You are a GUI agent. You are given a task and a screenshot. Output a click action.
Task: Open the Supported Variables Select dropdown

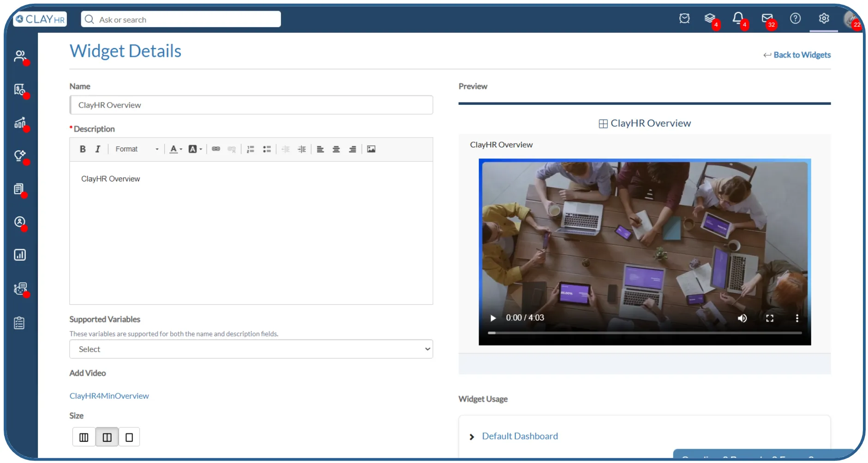(251, 349)
